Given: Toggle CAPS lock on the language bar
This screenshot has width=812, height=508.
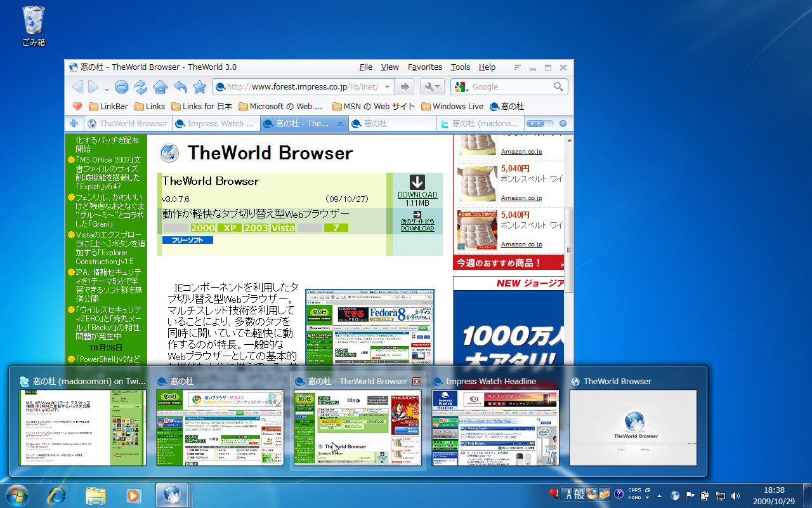Looking at the screenshot, I should point(634,491).
